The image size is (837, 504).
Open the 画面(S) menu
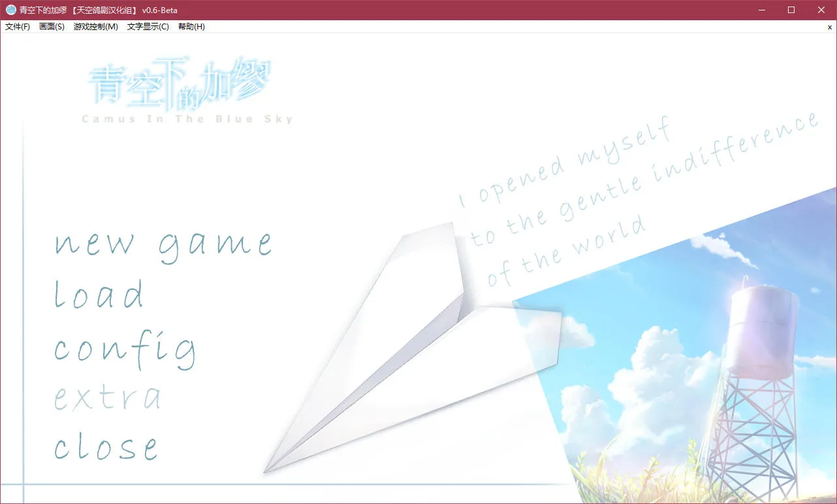[52, 27]
